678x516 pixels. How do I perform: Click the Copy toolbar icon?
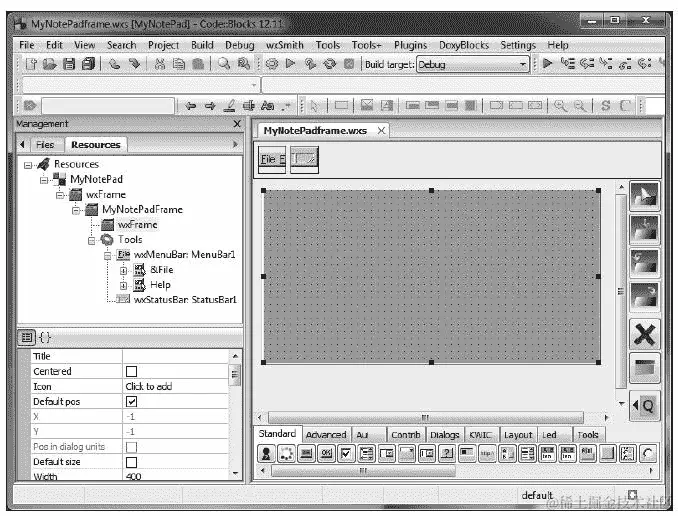[x=179, y=64]
